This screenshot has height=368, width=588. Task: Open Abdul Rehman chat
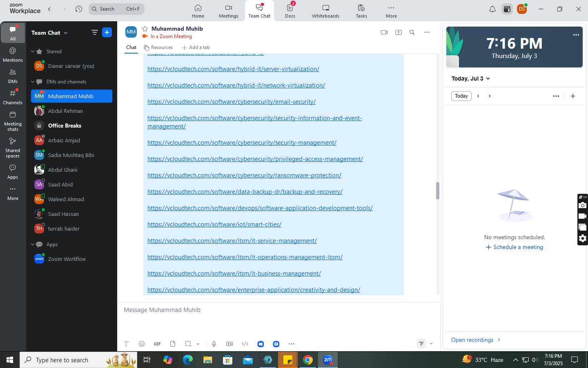[x=71, y=111]
